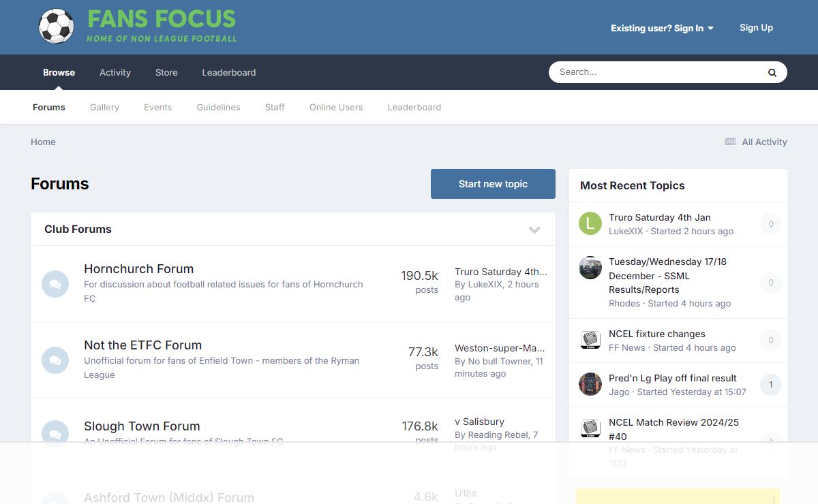Open the NCEL fixture changes topic
The height and width of the screenshot is (504, 818).
[x=657, y=334]
